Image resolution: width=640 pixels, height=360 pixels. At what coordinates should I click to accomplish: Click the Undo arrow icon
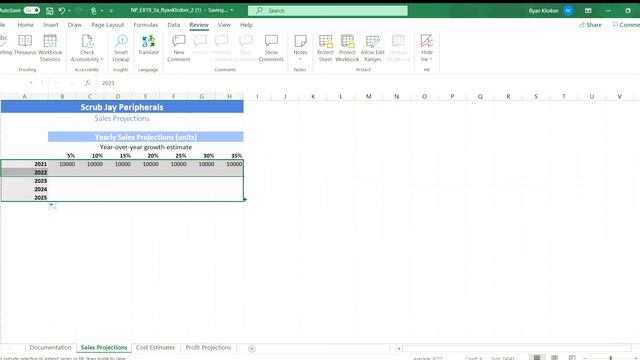[x=62, y=11]
